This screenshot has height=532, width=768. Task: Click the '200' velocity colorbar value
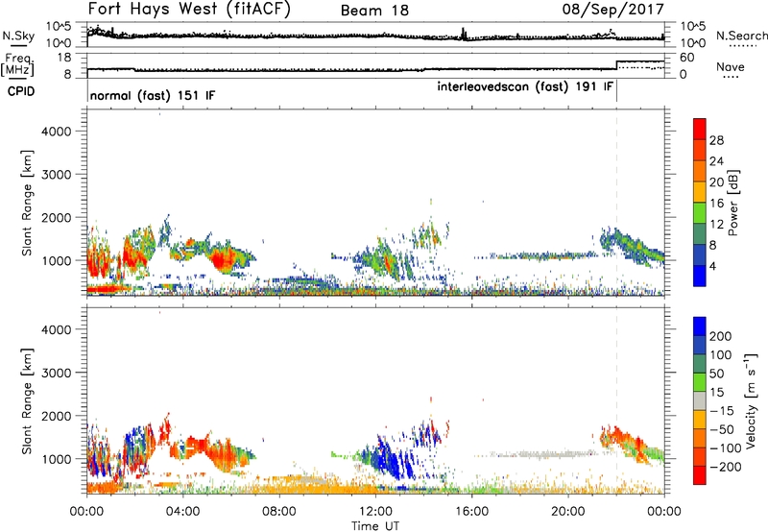[721, 336]
